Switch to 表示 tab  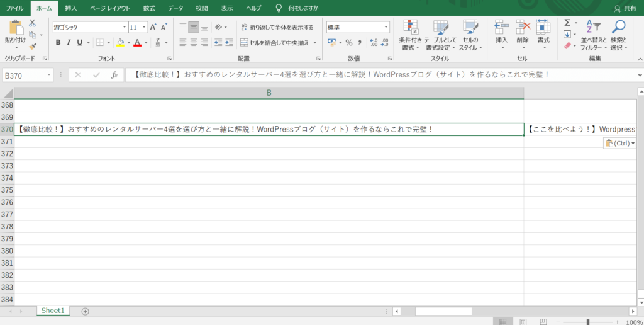click(226, 8)
